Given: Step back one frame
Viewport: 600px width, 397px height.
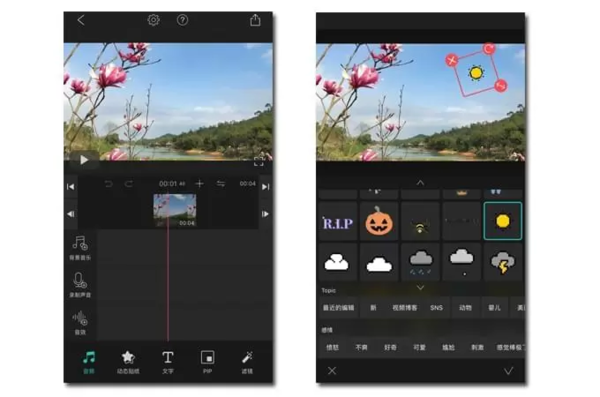Looking at the screenshot, I should (x=71, y=214).
